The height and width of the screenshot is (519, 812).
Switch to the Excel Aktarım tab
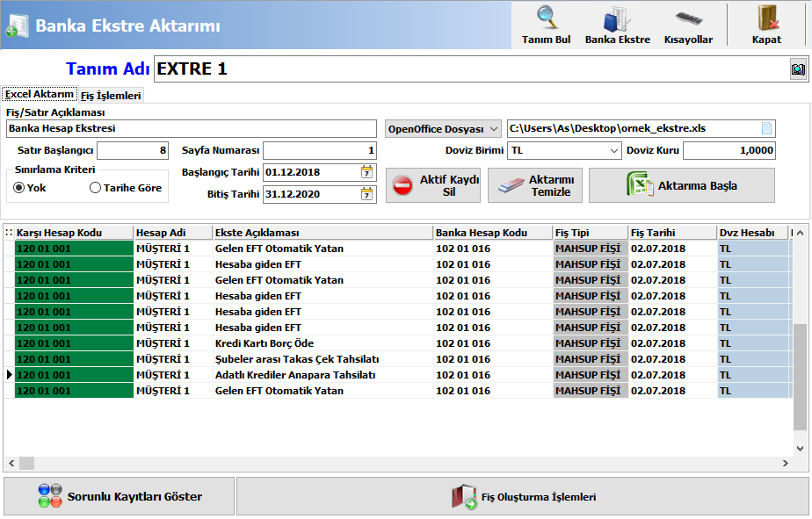coord(40,94)
